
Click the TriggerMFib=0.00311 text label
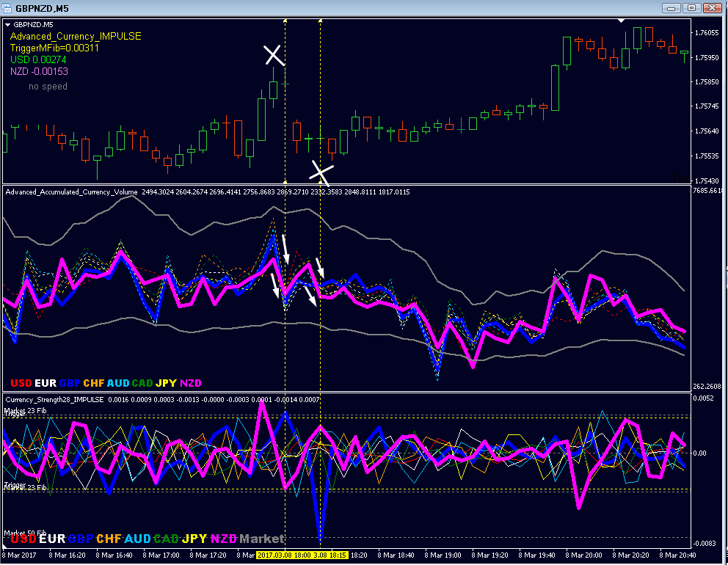[54, 48]
